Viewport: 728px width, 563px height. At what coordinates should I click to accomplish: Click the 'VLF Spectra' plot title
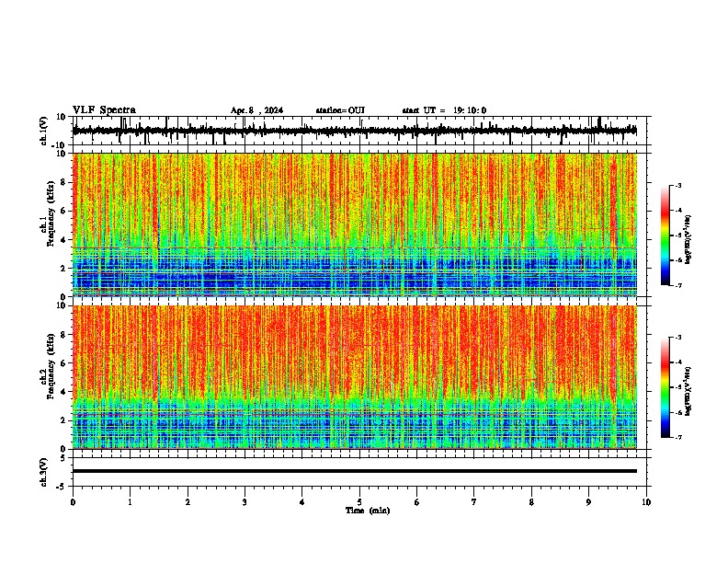(x=104, y=110)
